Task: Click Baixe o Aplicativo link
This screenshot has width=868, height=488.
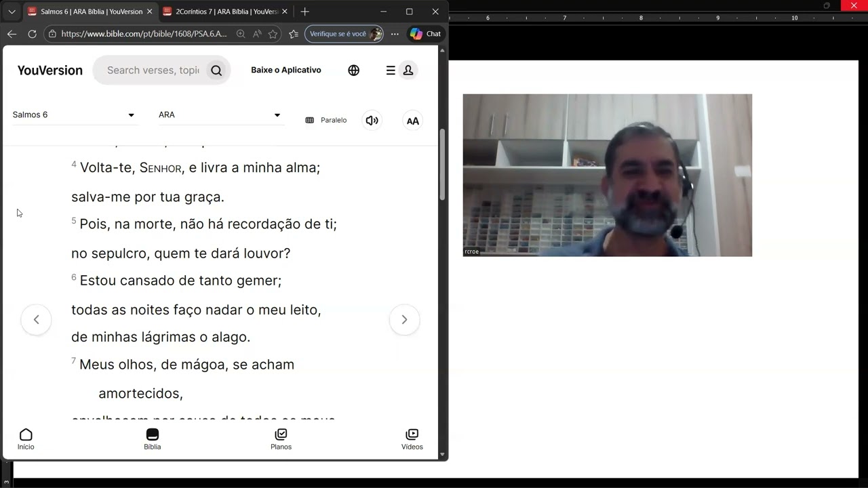Action: [286, 70]
